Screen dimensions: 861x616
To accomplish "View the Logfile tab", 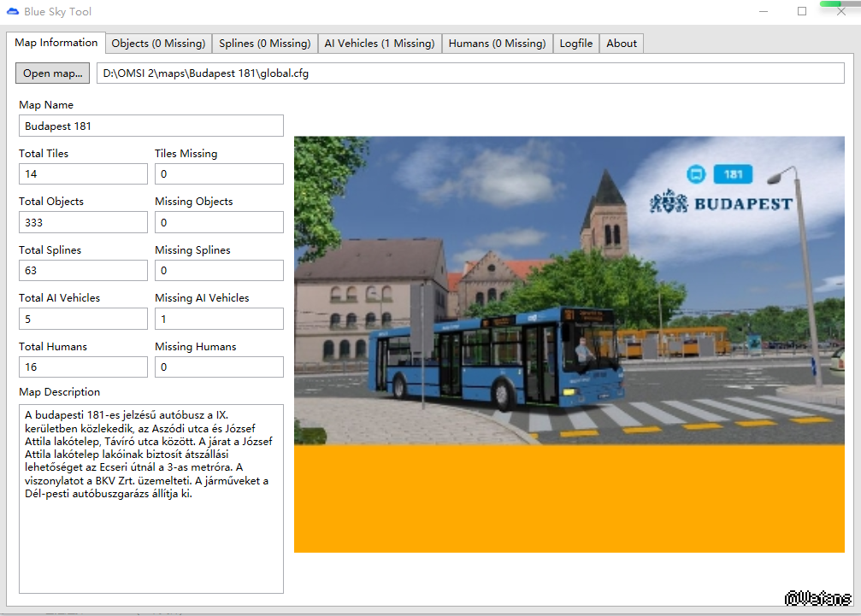I will click(x=576, y=44).
